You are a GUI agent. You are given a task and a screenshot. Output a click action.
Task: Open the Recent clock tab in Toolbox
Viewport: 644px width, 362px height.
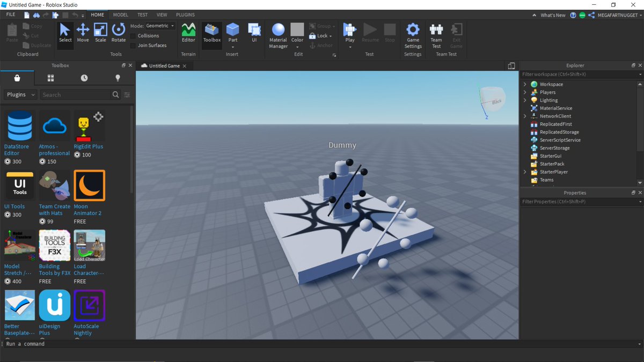(84, 78)
